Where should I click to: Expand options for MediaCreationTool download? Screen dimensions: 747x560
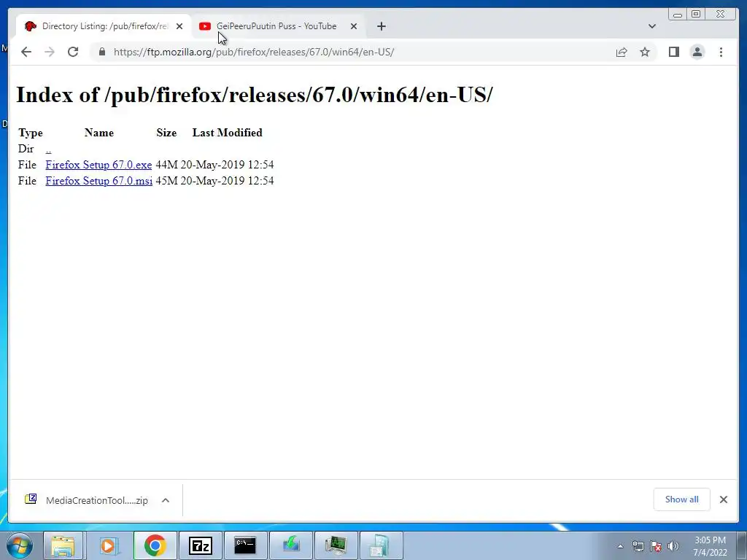coord(166,500)
